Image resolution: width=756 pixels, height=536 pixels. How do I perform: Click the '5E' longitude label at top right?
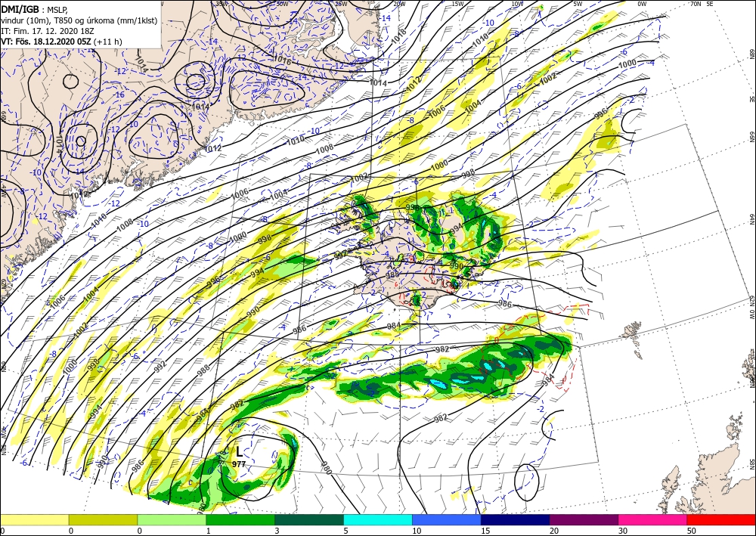[x=710, y=3]
